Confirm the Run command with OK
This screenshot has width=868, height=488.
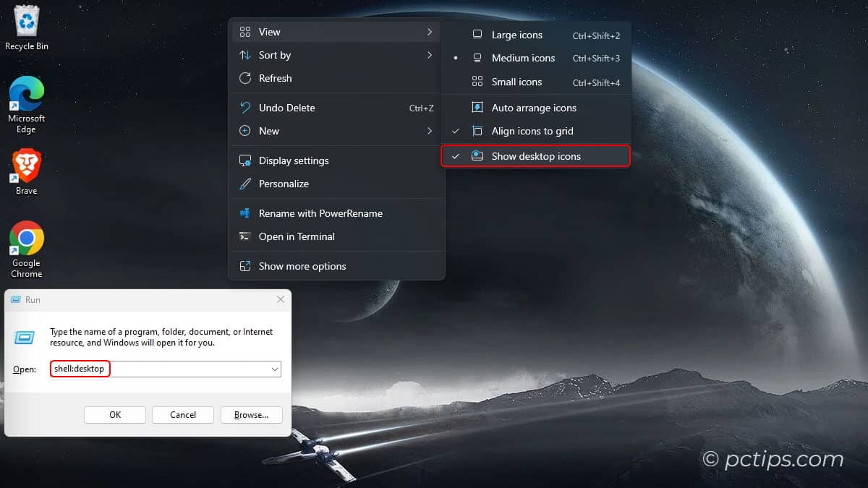[114, 414]
